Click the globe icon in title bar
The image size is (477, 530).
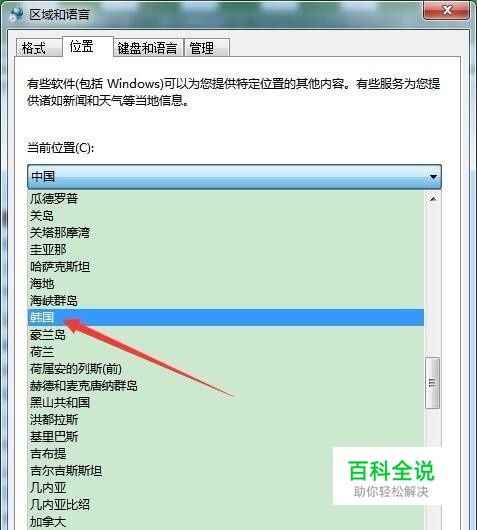point(16,15)
